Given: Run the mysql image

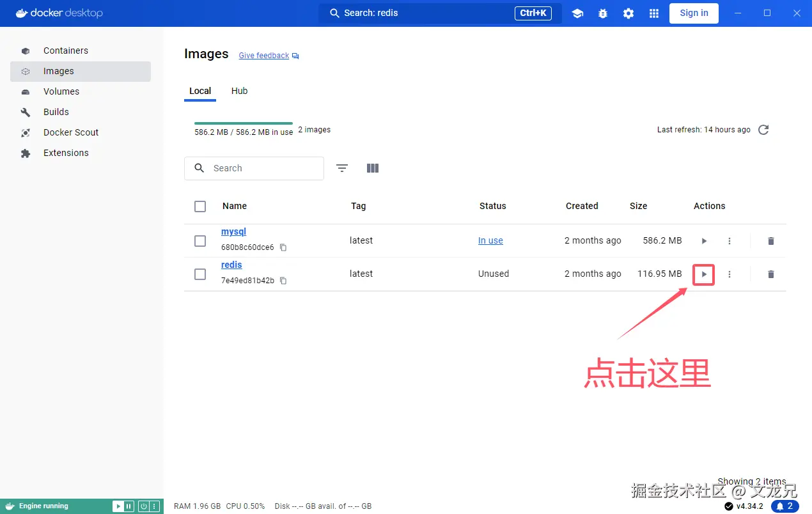Looking at the screenshot, I should pyautogui.click(x=704, y=241).
